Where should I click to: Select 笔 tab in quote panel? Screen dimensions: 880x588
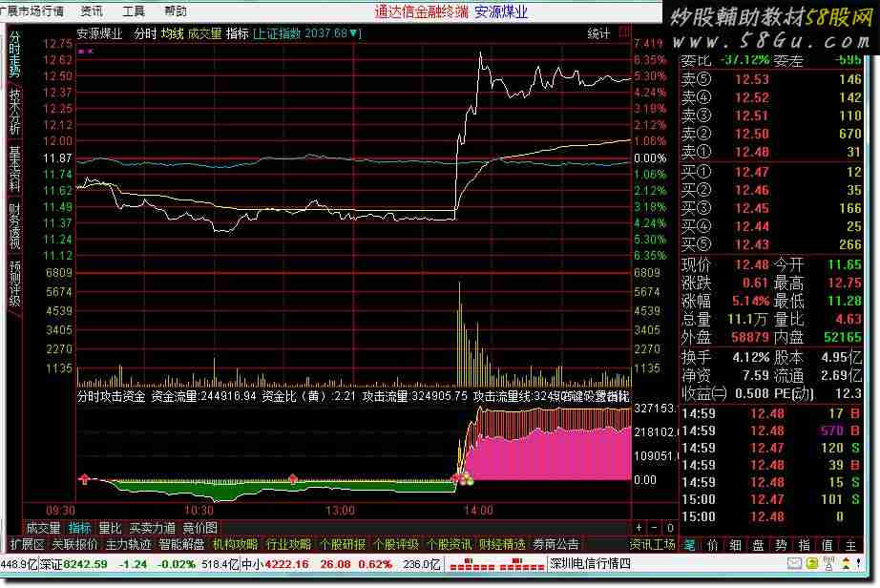(690, 545)
